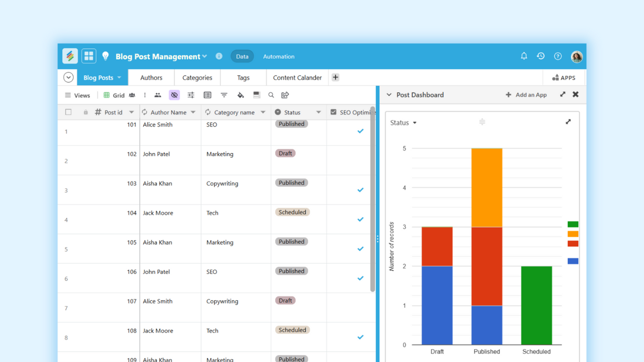Open the Blog Posts tab dropdown arrow

119,77
